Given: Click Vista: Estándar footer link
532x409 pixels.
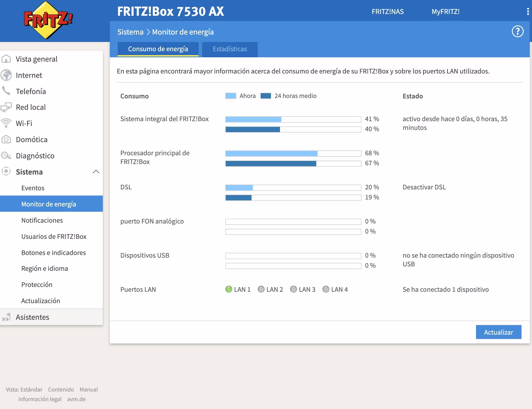Looking at the screenshot, I should [x=24, y=389].
